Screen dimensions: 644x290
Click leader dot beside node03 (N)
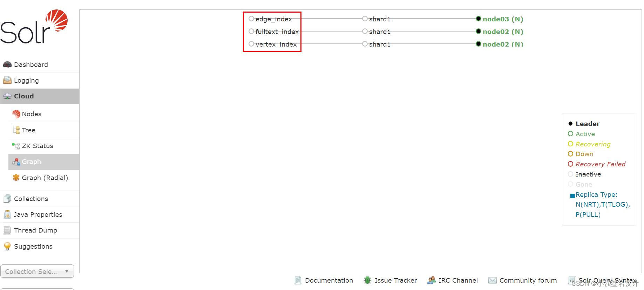tap(478, 19)
